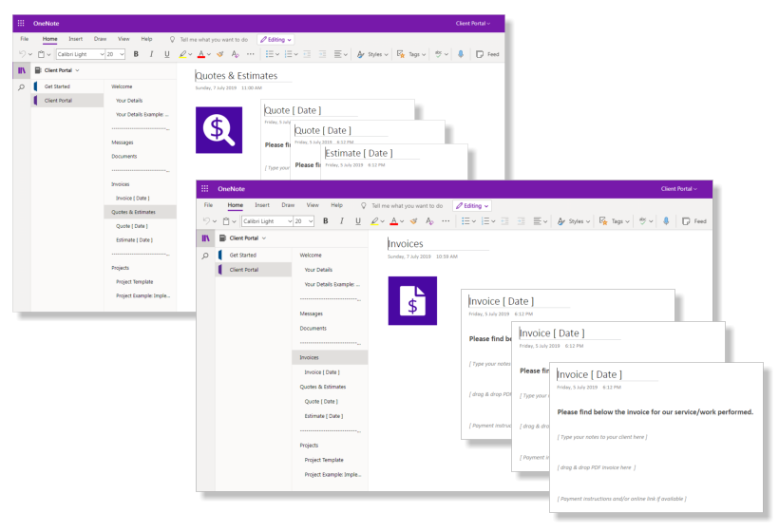The image size is (779, 532).
Task: Open the app launcher grid in the back window
Action: click(21, 24)
